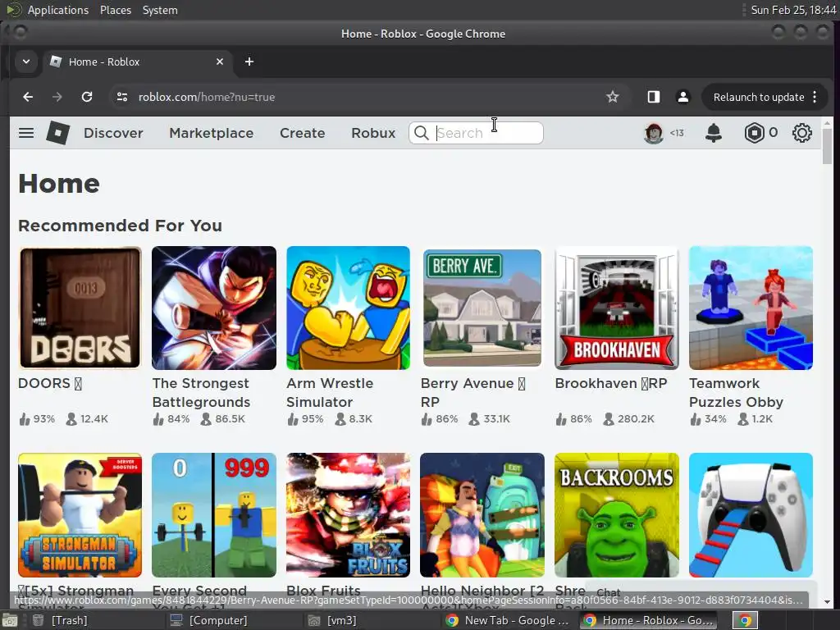Click the clock in top panel
This screenshot has height=630, width=840.
(793, 10)
